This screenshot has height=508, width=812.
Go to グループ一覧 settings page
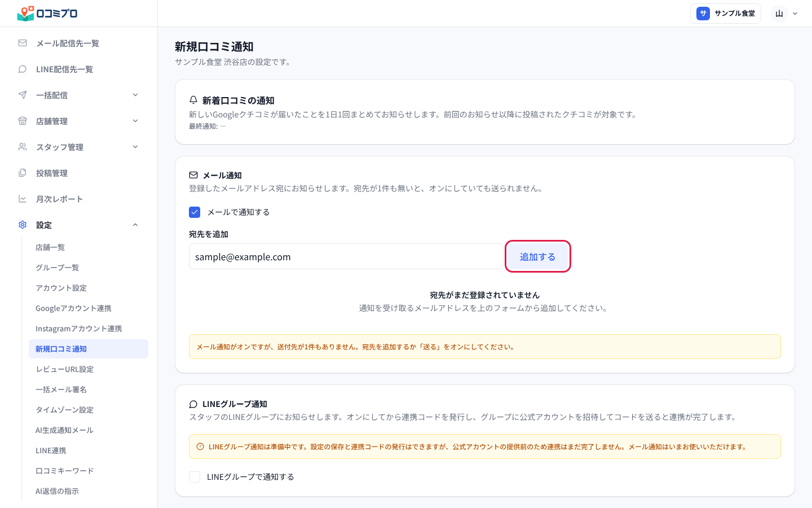pyautogui.click(x=89, y=268)
